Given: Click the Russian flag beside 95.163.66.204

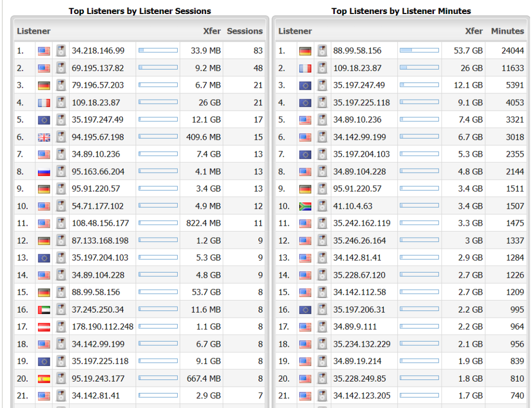Looking at the screenshot, I should point(44,172).
